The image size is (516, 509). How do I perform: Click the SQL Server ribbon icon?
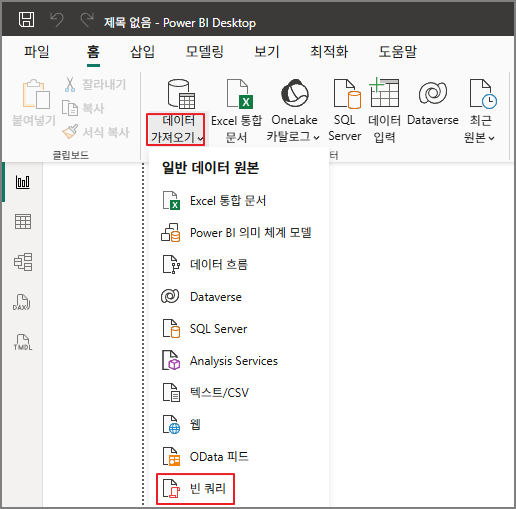[x=347, y=94]
